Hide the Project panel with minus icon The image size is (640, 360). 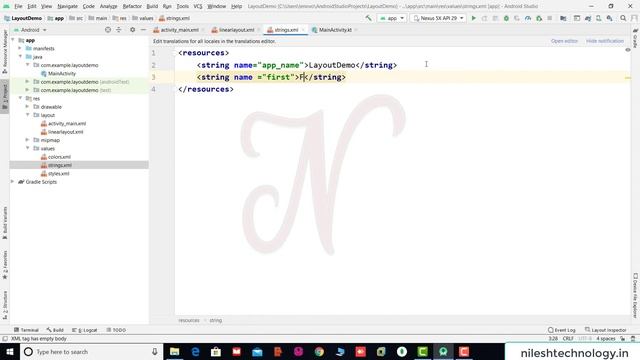[143, 30]
